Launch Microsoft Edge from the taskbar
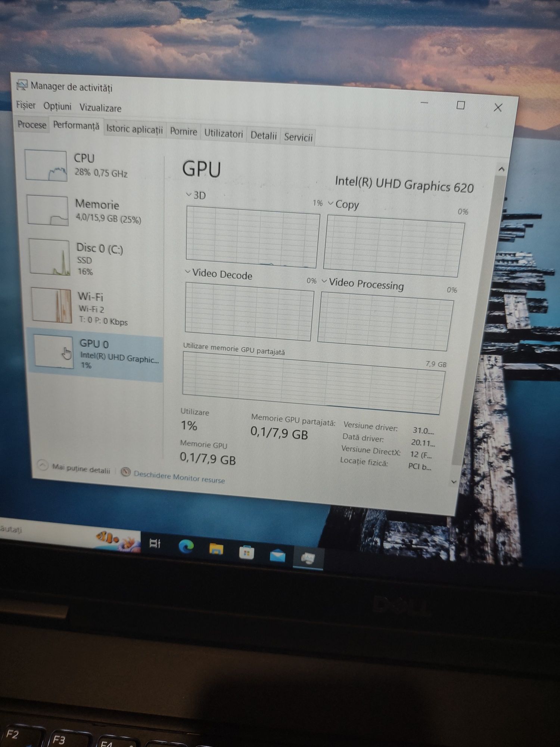This screenshot has height=747, width=560. [x=186, y=546]
